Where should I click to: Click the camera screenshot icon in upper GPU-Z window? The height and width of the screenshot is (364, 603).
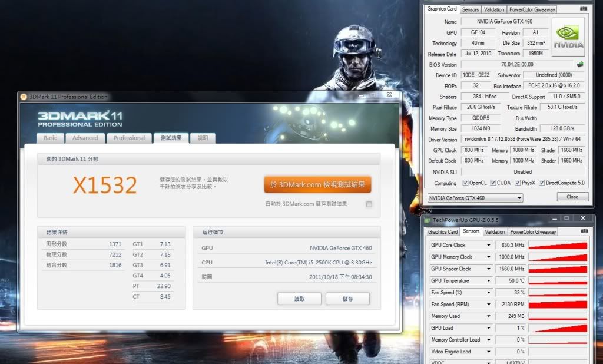tap(584, 8)
